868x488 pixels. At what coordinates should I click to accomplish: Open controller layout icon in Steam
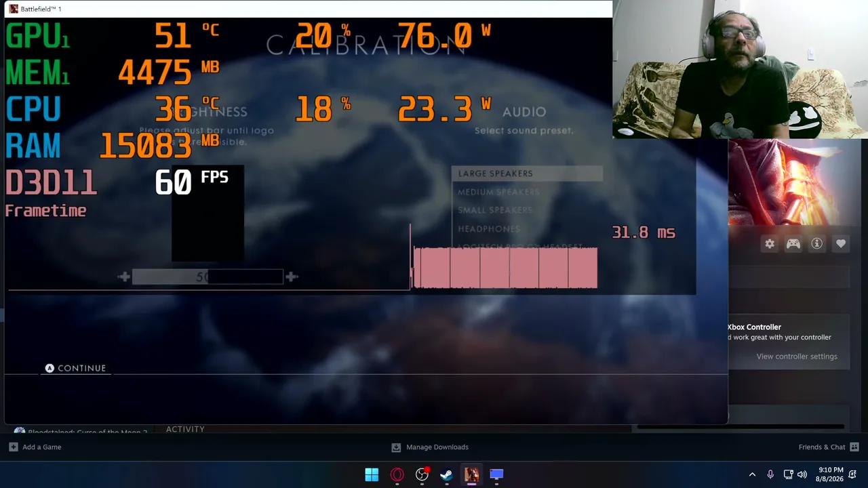(x=793, y=244)
